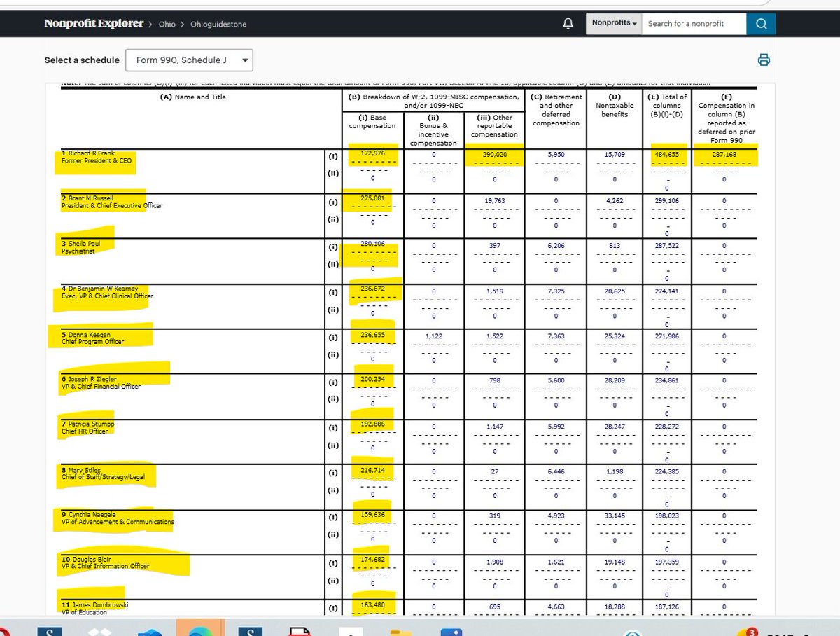Click the notifications bell icon

pyautogui.click(x=568, y=24)
